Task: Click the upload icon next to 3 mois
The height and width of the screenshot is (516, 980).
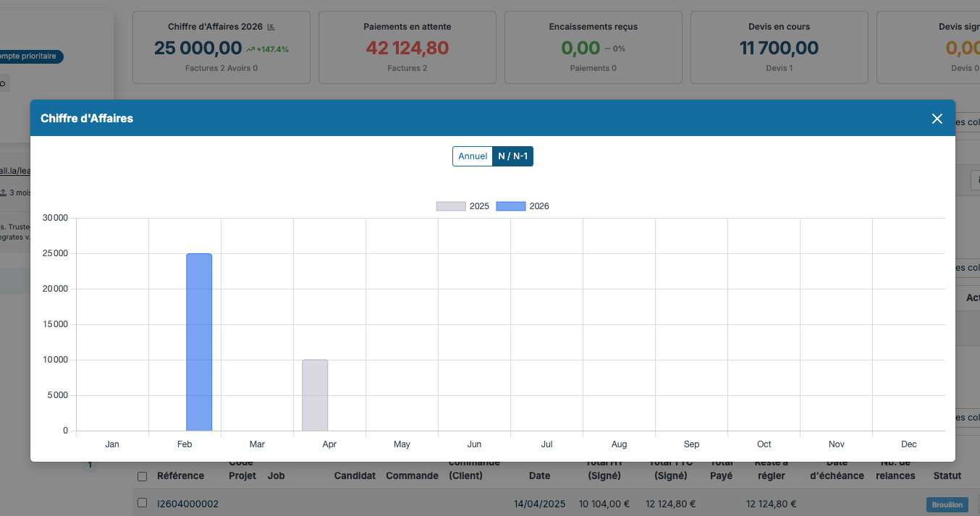Action: (3, 193)
